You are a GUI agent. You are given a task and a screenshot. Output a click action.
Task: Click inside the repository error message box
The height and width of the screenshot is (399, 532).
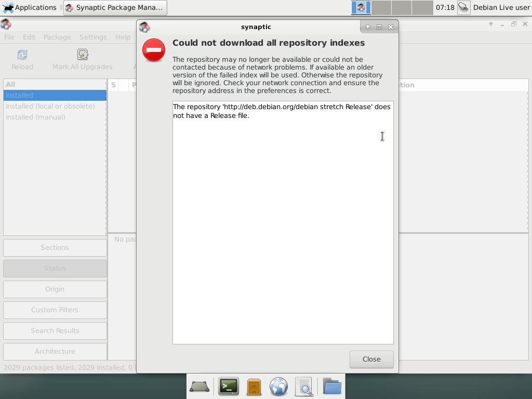(x=283, y=222)
